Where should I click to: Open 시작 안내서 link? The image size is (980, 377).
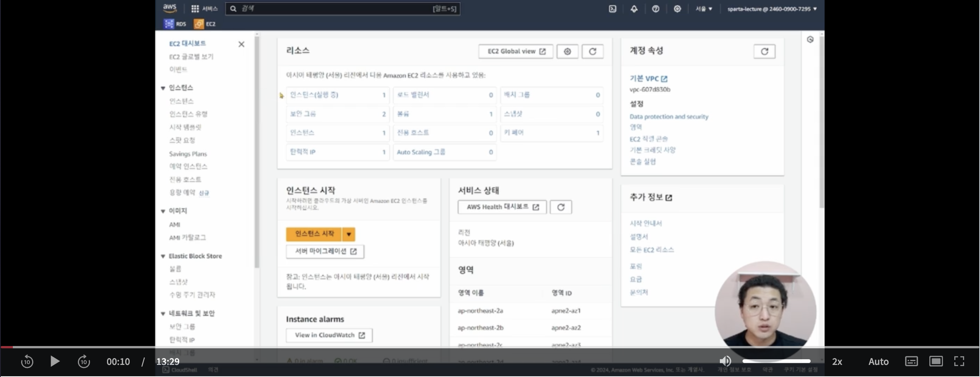click(646, 224)
